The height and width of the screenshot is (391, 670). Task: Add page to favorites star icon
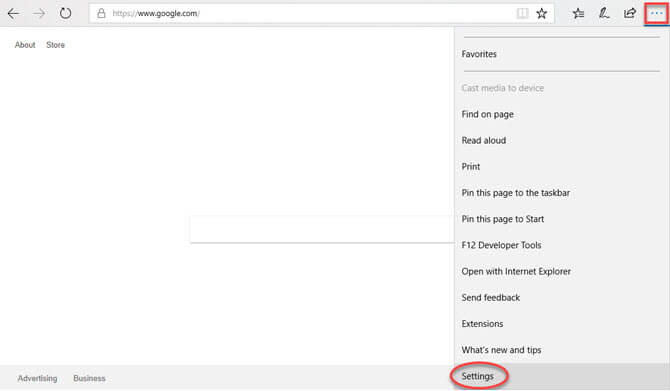click(x=542, y=13)
